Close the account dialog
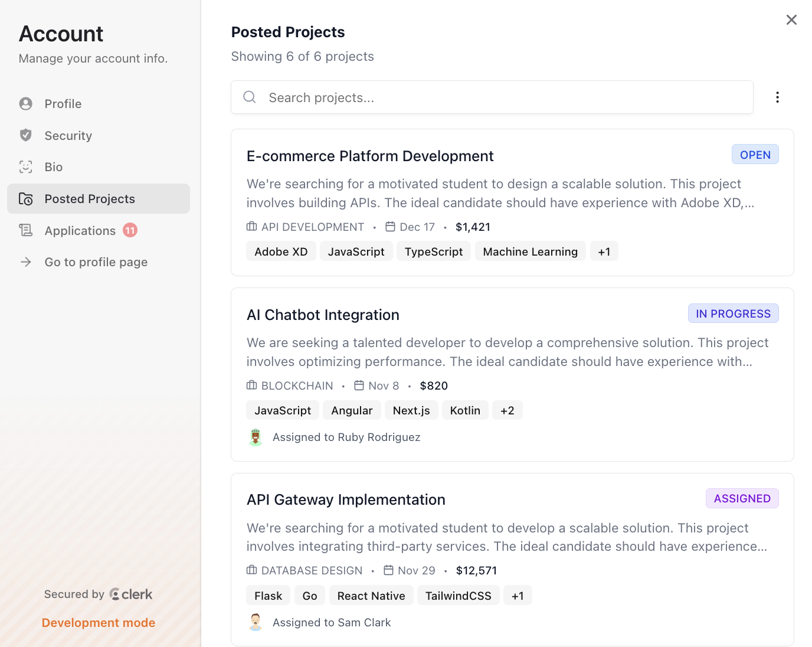Viewport: 812px width, 647px height. tap(791, 20)
